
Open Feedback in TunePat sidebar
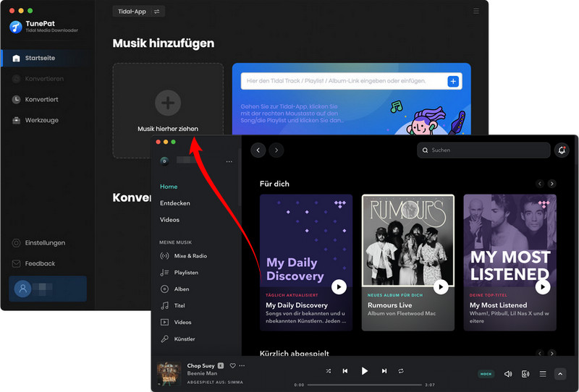click(x=40, y=263)
